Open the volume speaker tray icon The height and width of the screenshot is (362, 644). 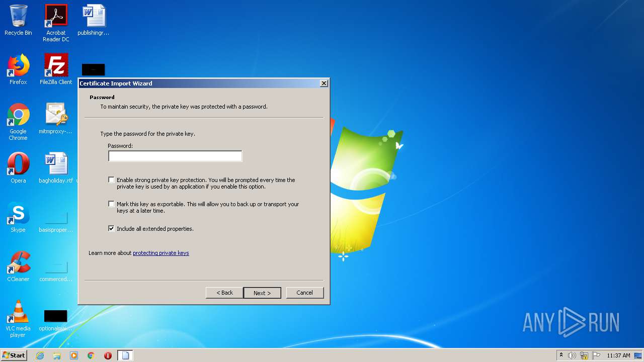pos(572,355)
